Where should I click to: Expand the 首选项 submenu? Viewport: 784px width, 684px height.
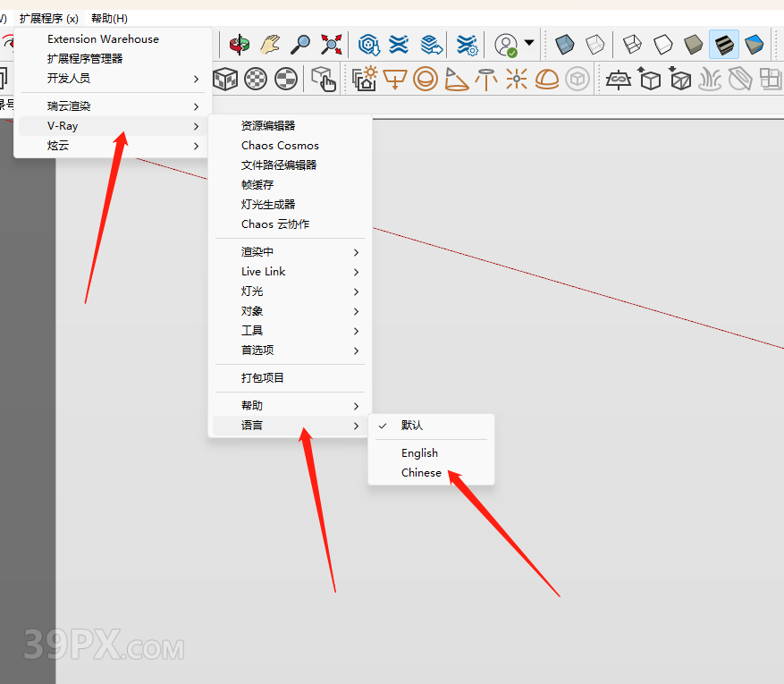[290, 350]
